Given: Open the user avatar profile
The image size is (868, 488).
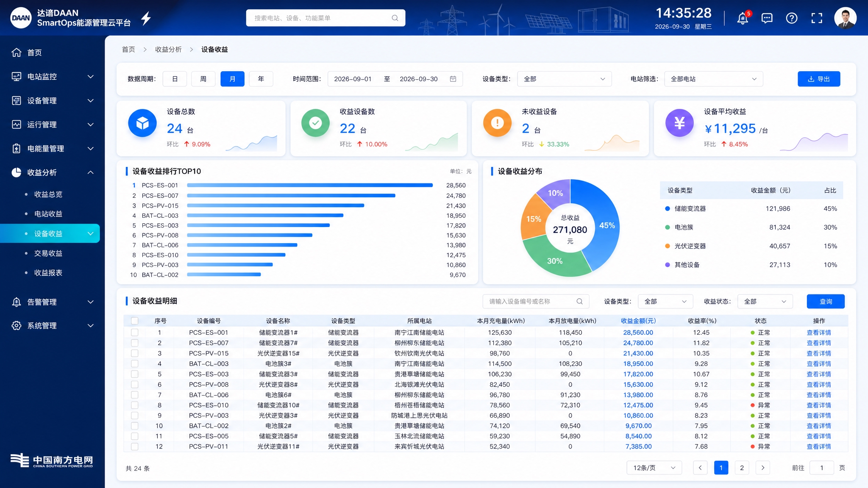Looking at the screenshot, I should [x=845, y=18].
